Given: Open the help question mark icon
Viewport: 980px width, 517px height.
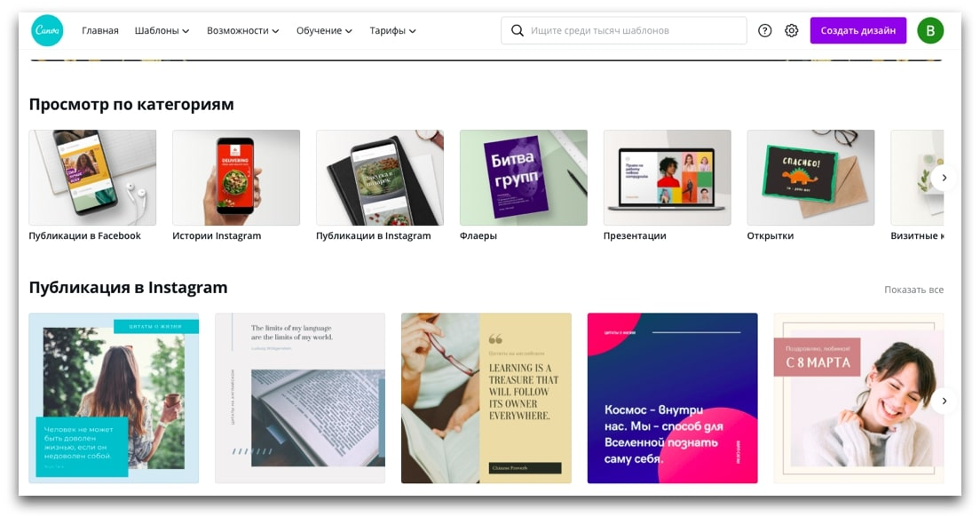Looking at the screenshot, I should click(x=764, y=30).
